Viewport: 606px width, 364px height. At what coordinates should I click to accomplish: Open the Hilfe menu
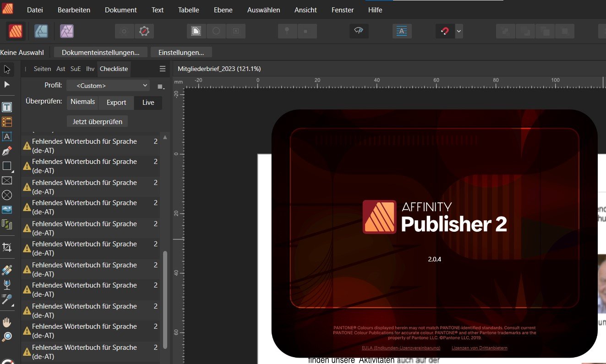(375, 10)
